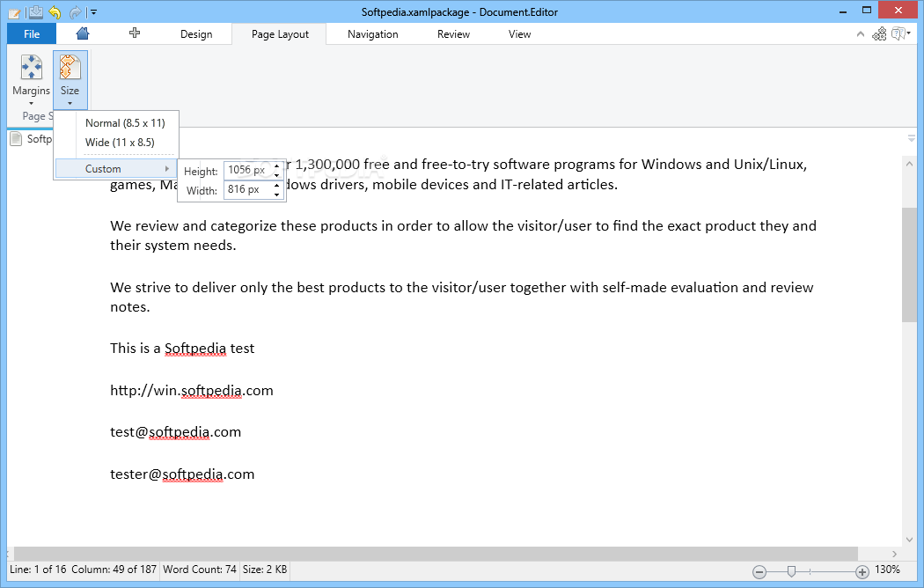Click the vertical scrollbar up arrow
Screen dimensions: 924x588
point(909,164)
